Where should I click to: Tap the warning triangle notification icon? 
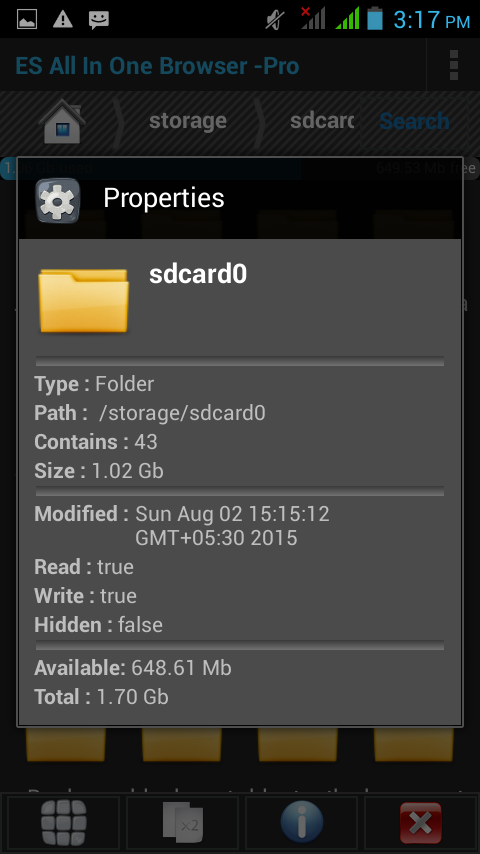63,20
